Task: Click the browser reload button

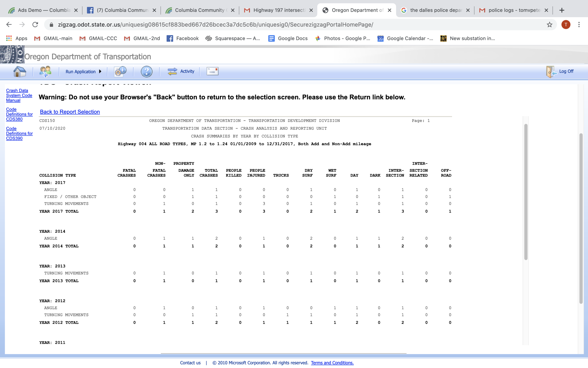Action: tap(35, 24)
